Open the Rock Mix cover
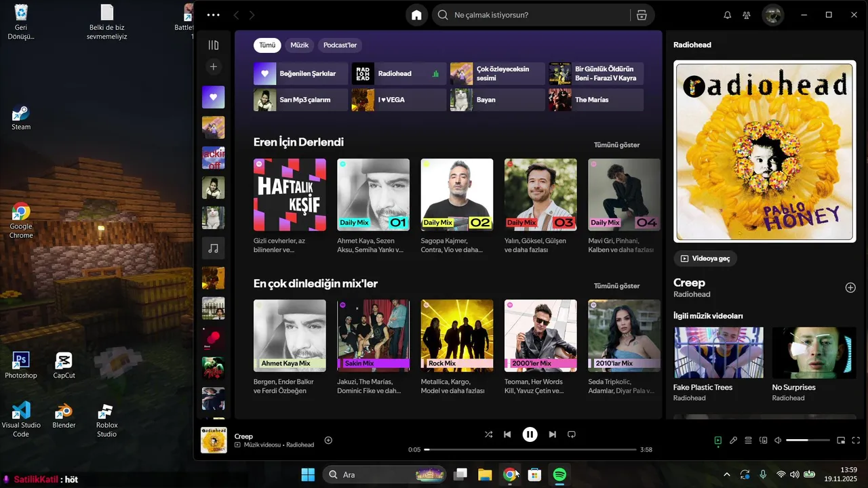The image size is (868, 488). pos(457,335)
